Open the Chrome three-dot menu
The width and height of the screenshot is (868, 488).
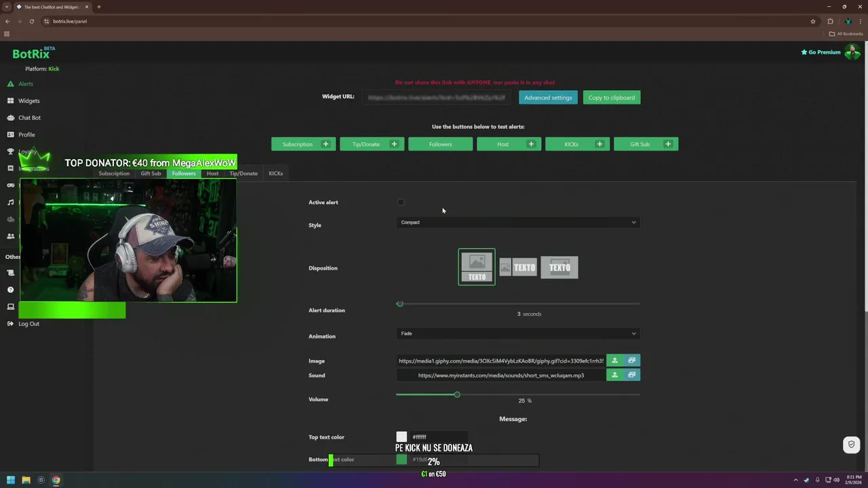(861, 21)
